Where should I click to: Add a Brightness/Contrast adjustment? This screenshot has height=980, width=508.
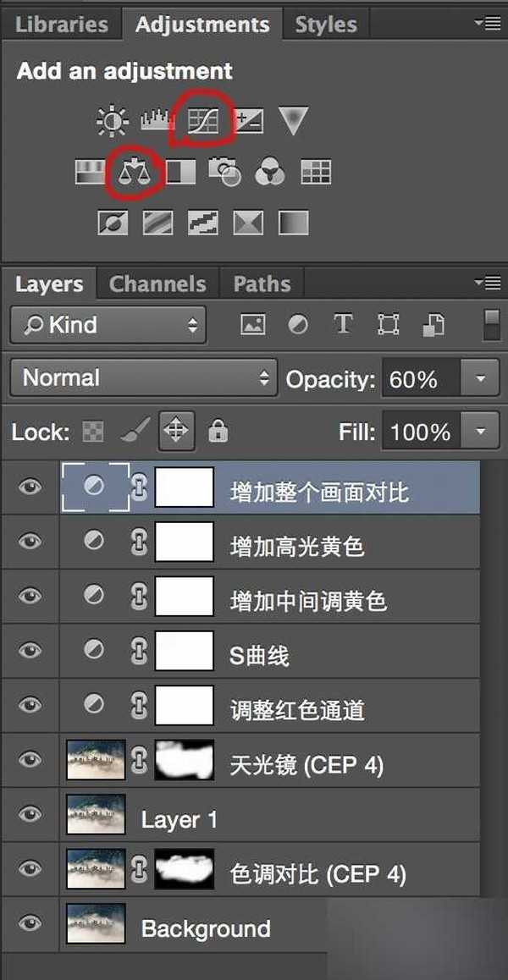(x=112, y=123)
